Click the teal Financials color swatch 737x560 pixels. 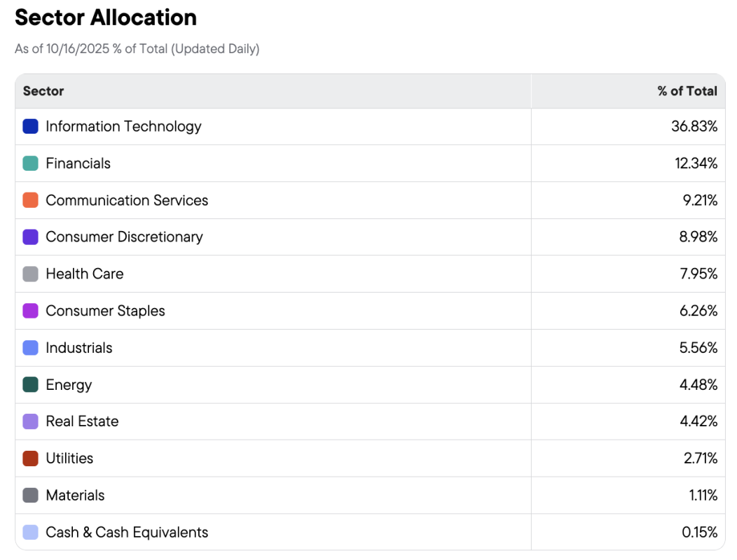30,164
